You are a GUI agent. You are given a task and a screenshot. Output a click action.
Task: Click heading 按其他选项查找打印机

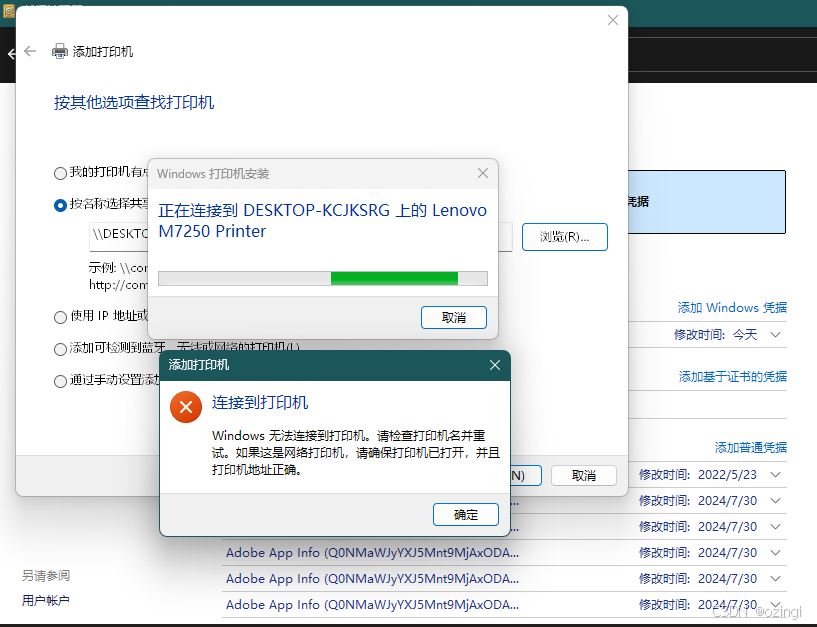pos(134,102)
